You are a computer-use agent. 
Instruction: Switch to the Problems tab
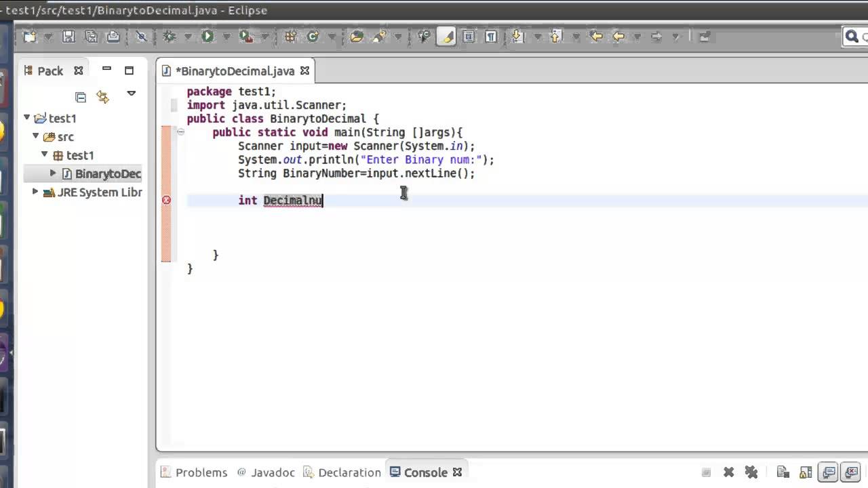(194, 472)
